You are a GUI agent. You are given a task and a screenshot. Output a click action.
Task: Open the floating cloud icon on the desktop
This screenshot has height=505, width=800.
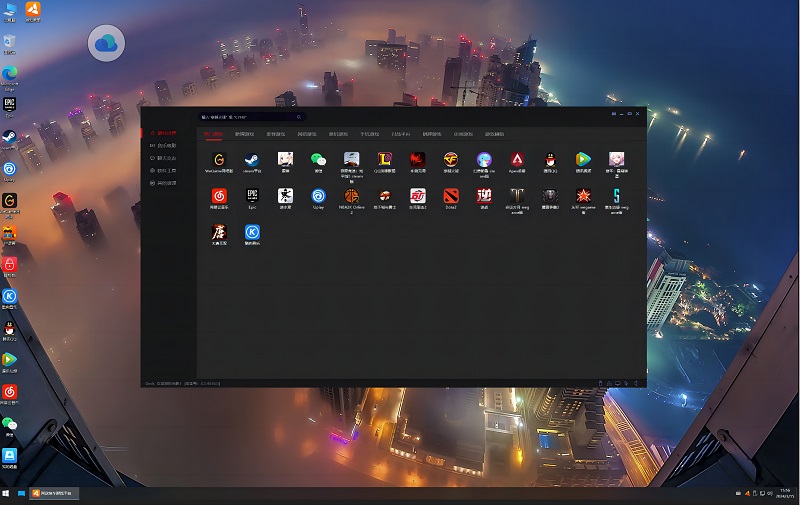106,43
